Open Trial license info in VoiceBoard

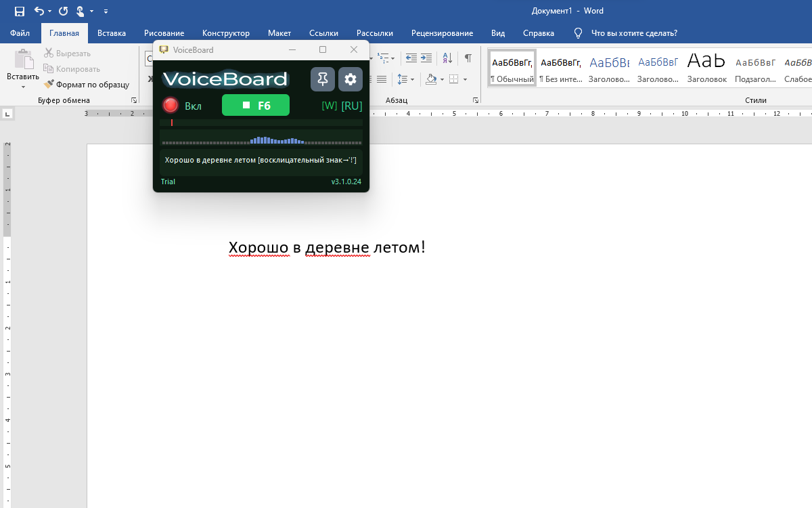pos(167,182)
